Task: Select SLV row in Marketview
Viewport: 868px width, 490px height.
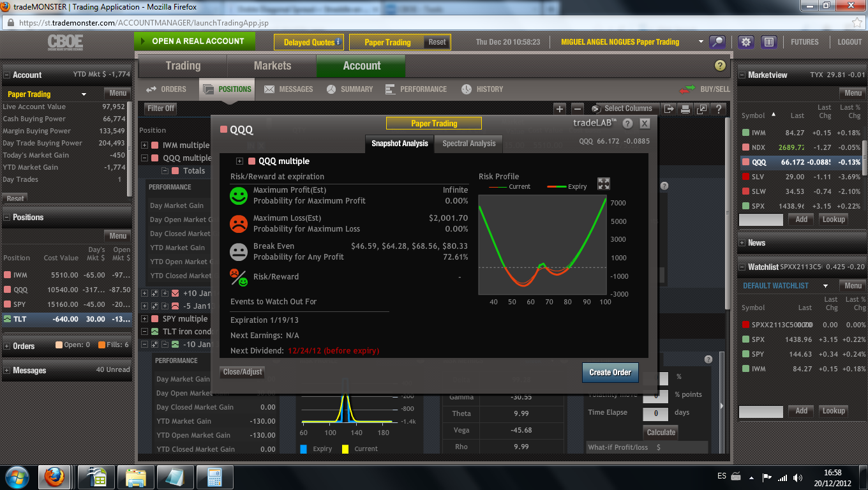Action: (x=801, y=177)
